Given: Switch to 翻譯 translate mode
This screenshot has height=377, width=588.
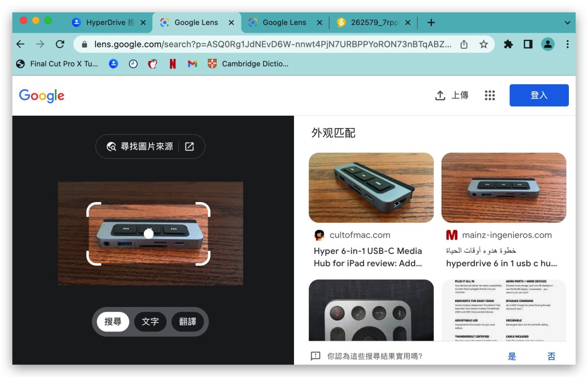Looking at the screenshot, I should [x=188, y=322].
